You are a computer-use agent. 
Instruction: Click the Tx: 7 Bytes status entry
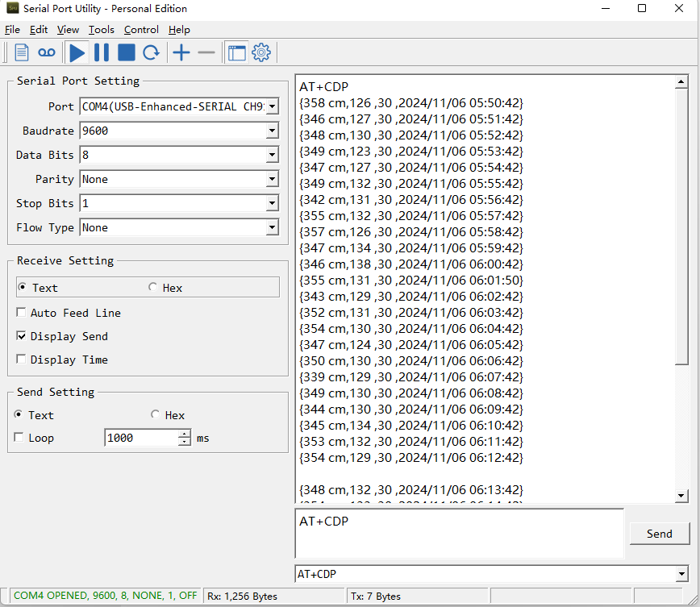click(x=376, y=597)
